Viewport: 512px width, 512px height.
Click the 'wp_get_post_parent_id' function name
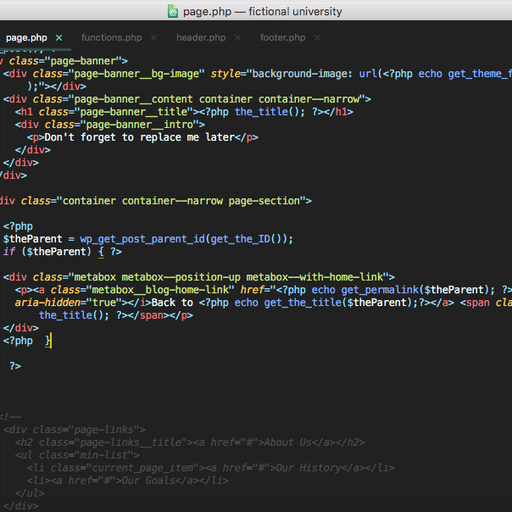tap(142, 239)
